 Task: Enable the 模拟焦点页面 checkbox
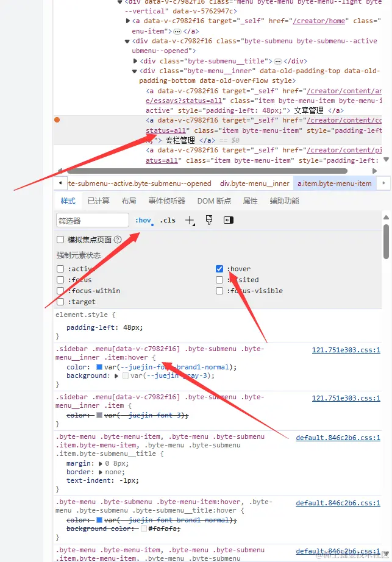click(x=60, y=240)
